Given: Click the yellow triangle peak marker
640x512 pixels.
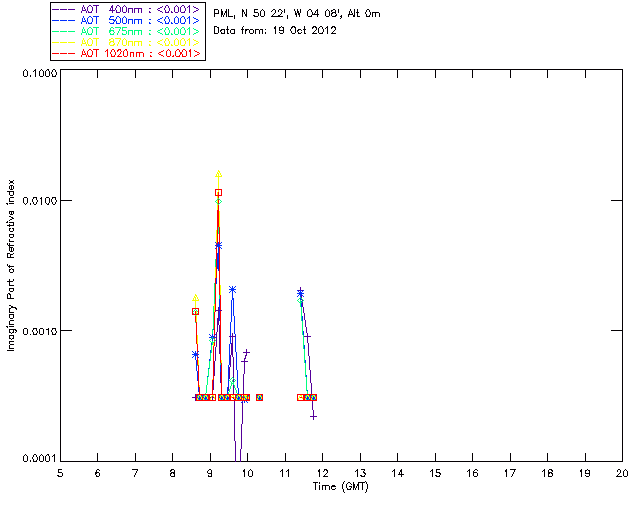Looking at the screenshot, I should tap(219, 174).
